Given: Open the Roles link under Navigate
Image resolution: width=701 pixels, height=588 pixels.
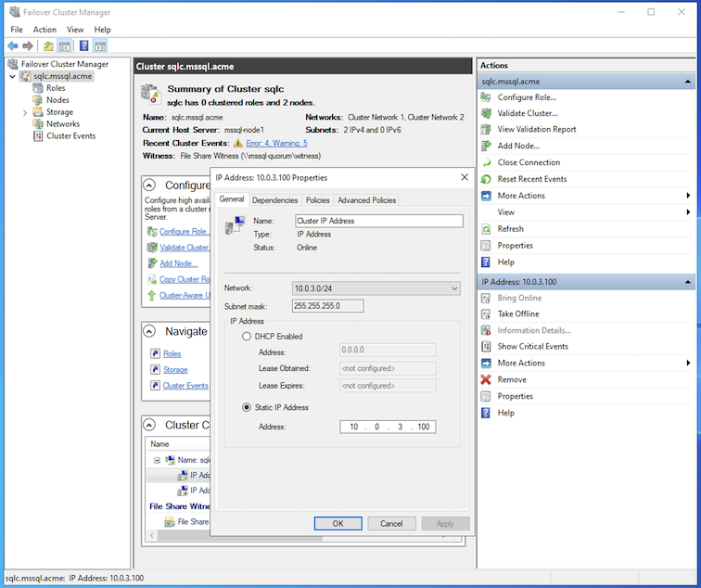Looking at the screenshot, I should (172, 353).
